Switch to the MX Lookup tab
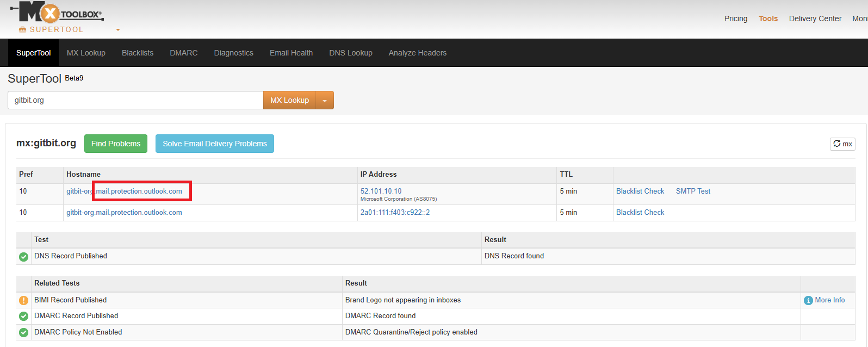The width and height of the screenshot is (868, 347). coord(86,53)
